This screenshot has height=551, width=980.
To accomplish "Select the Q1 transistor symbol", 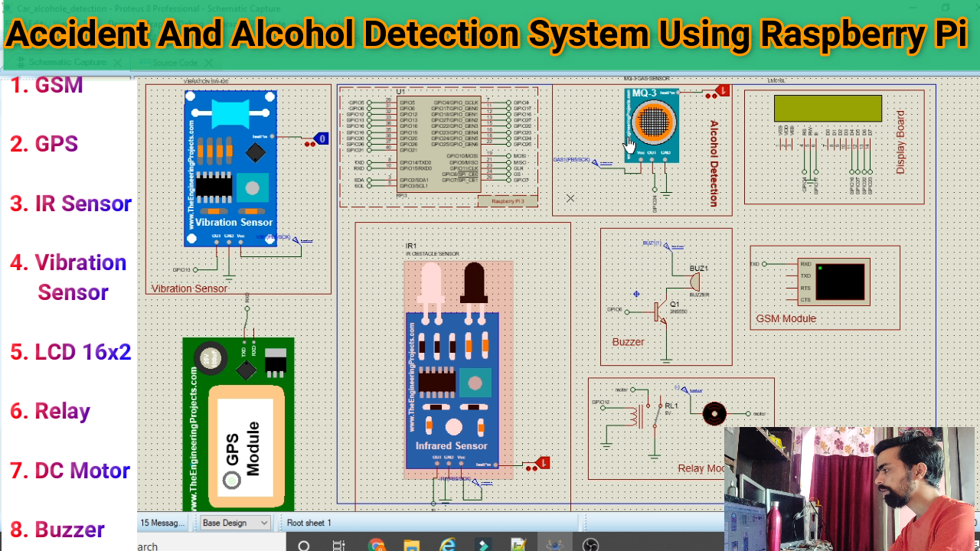I will tap(660, 310).
